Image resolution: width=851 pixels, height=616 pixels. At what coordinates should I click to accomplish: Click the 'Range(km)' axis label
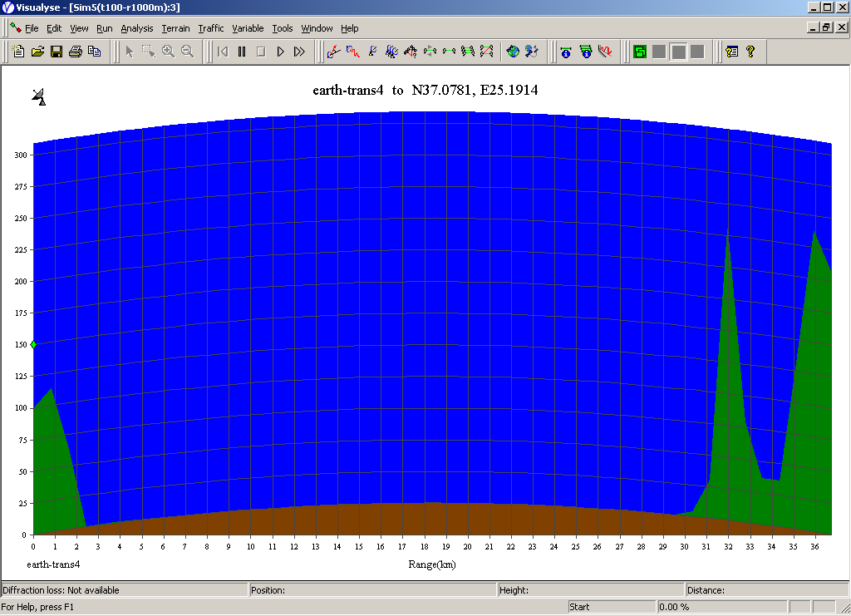pos(432,564)
